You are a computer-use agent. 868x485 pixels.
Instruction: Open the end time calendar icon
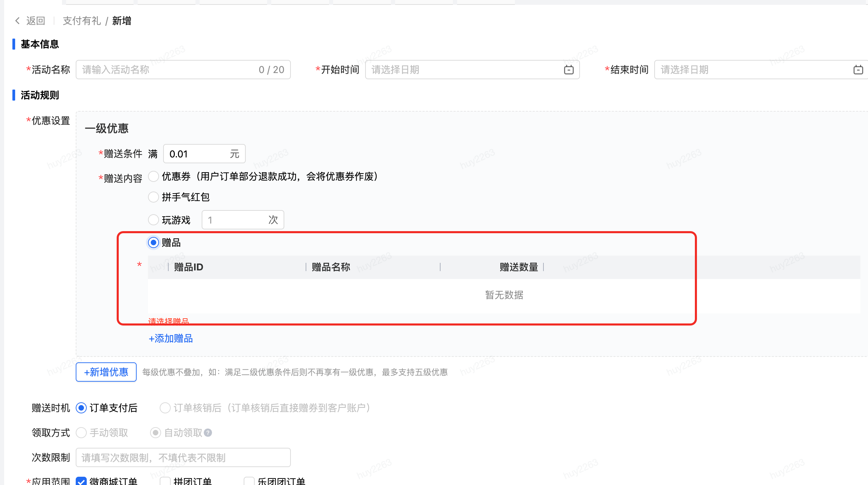tap(858, 70)
